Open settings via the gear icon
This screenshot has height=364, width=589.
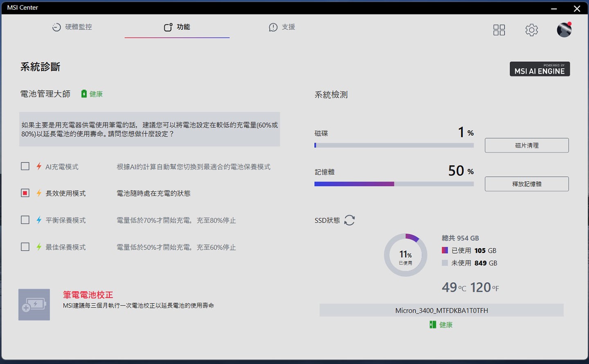pos(531,30)
